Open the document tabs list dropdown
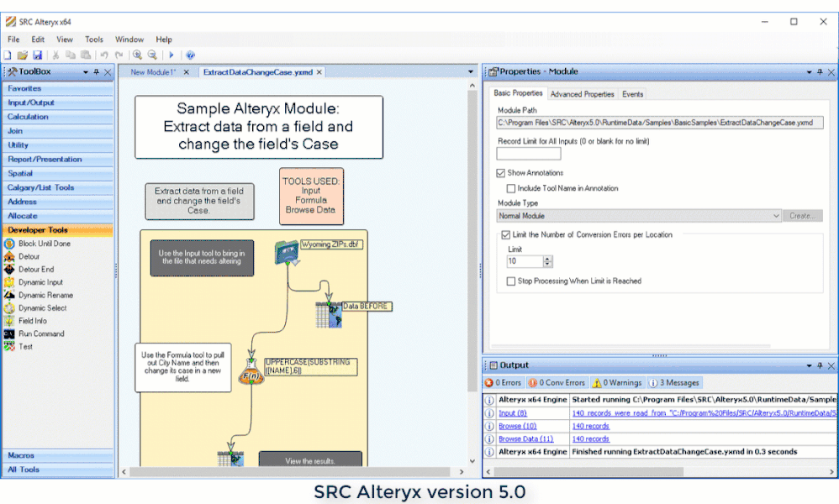The image size is (839, 504). [x=471, y=71]
